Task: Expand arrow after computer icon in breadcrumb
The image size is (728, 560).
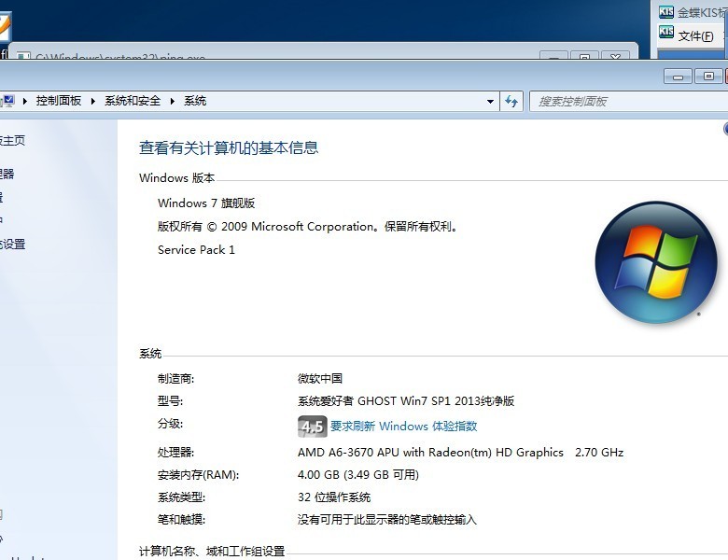Action: pyautogui.click(x=25, y=101)
